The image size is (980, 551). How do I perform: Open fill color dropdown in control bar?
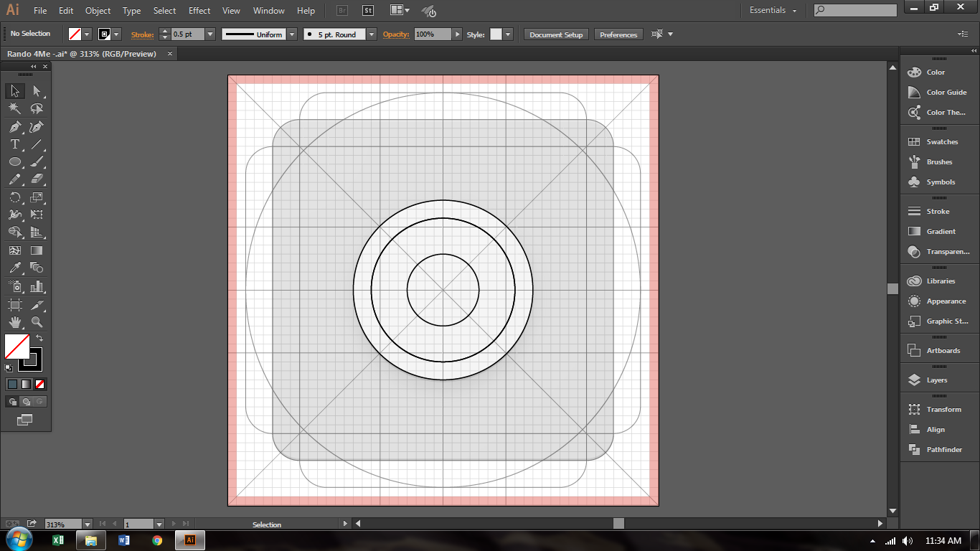[x=87, y=34]
